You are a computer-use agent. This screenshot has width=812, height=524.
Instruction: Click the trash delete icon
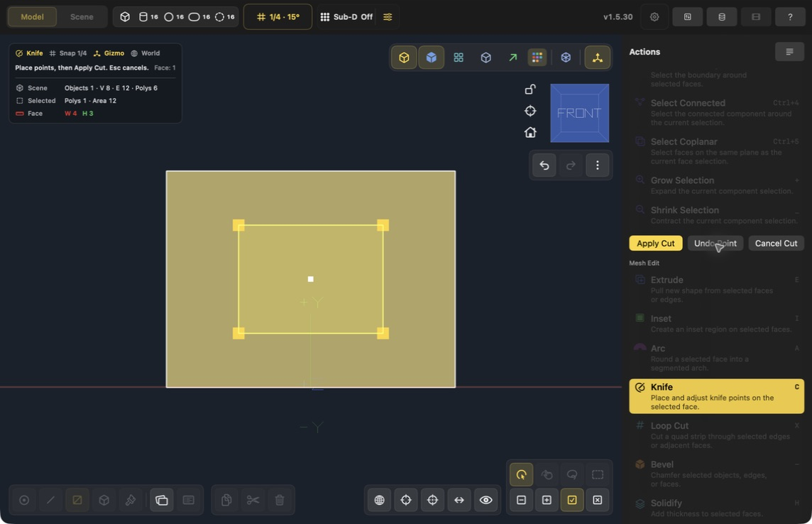[280, 500]
